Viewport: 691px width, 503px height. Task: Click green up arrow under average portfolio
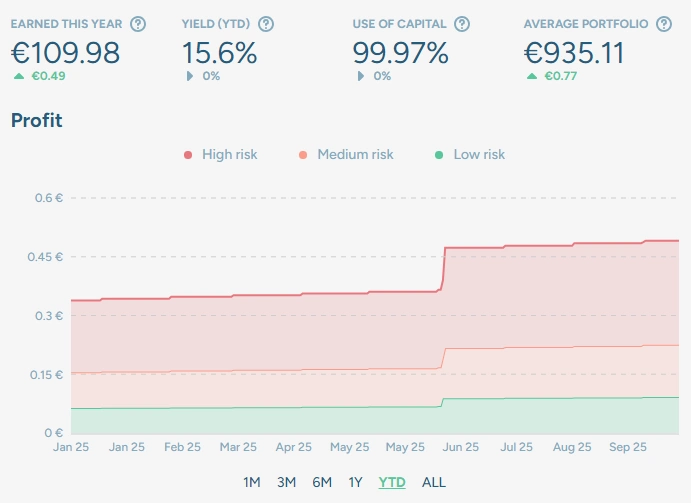(532, 76)
